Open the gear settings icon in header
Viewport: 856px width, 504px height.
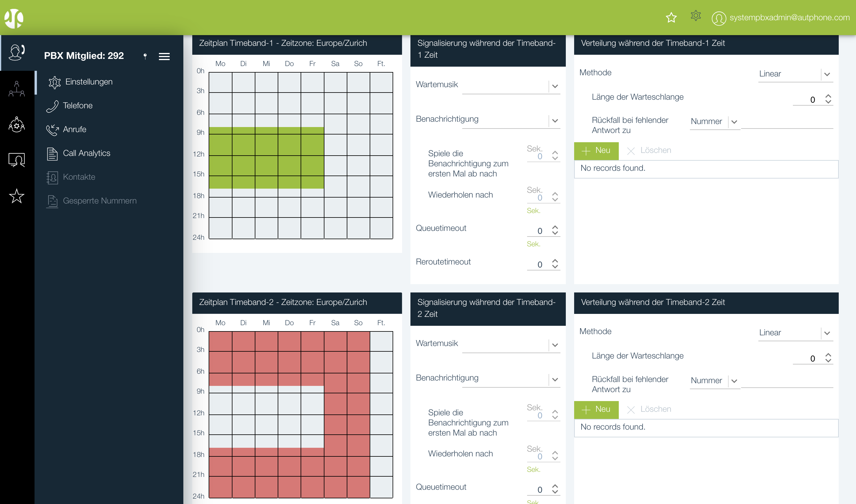click(695, 16)
